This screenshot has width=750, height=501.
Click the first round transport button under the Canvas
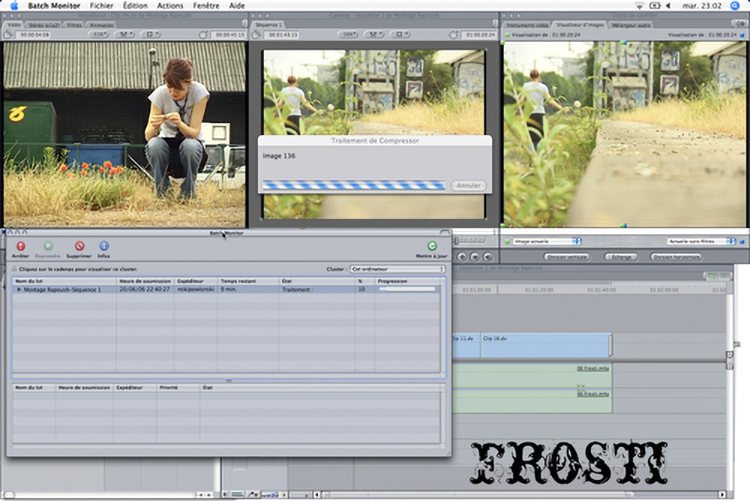[x=462, y=257]
